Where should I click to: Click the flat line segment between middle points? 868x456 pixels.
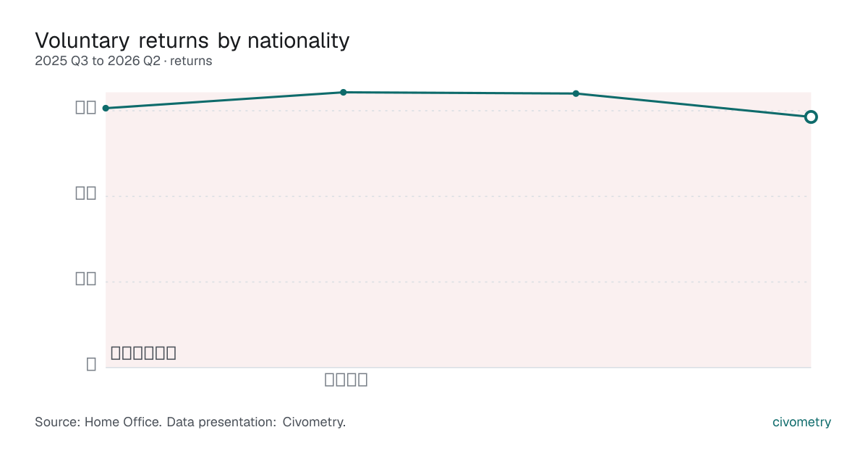[x=459, y=93]
